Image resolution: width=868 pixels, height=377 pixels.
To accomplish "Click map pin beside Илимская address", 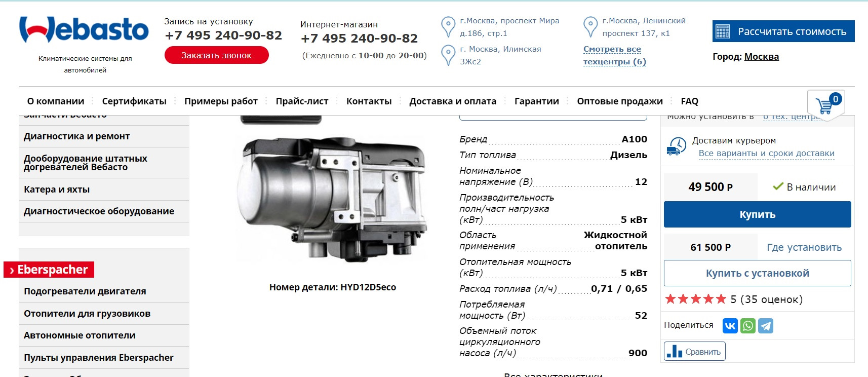I will point(448,55).
